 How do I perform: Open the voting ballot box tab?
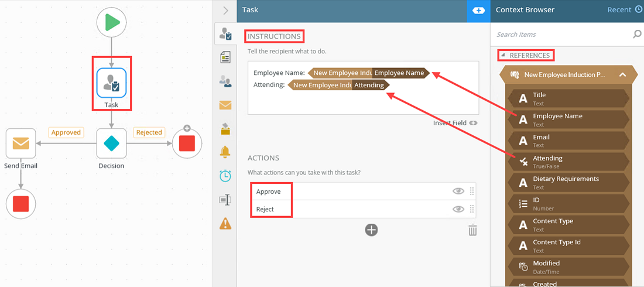tap(225, 129)
